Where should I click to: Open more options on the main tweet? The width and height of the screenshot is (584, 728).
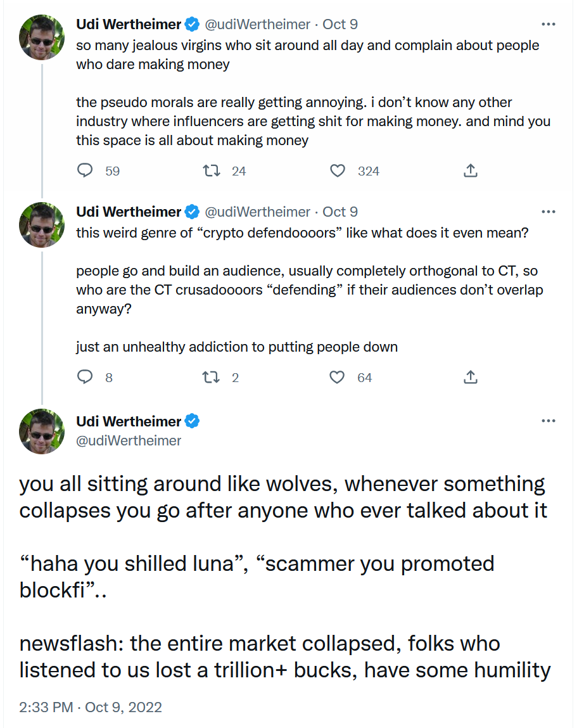[549, 421]
